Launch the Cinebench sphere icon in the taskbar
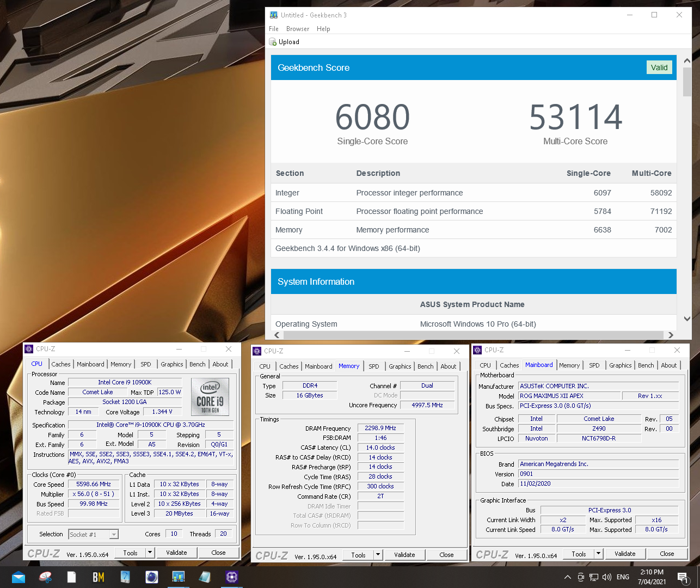 pos(152,577)
